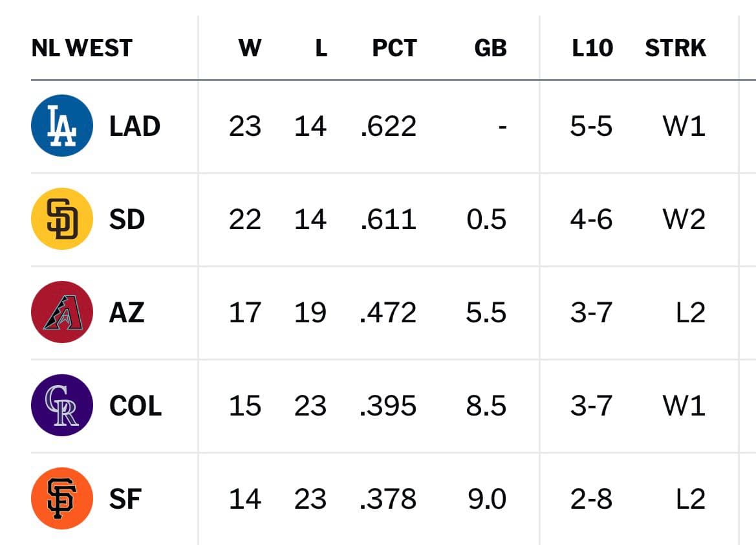The width and height of the screenshot is (756, 545).
Task: Click the Los Angeles Dodgers logo
Action: click(61, 126)
